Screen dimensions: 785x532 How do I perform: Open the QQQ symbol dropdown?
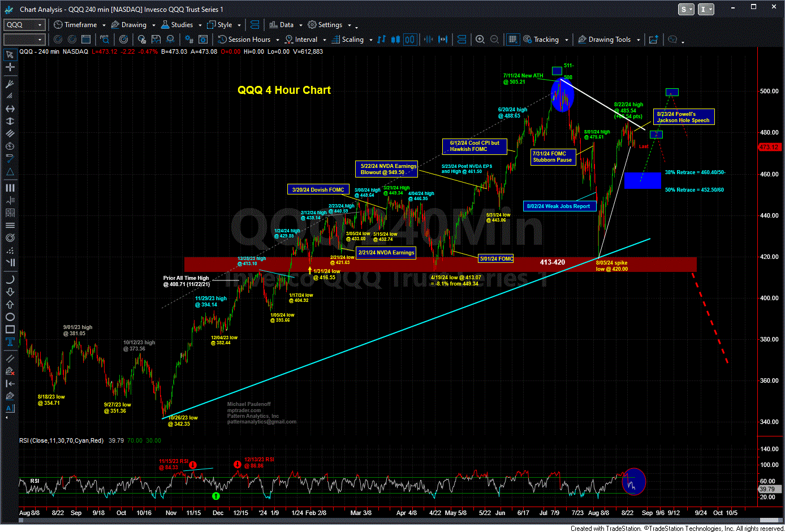tap(40, 25)
